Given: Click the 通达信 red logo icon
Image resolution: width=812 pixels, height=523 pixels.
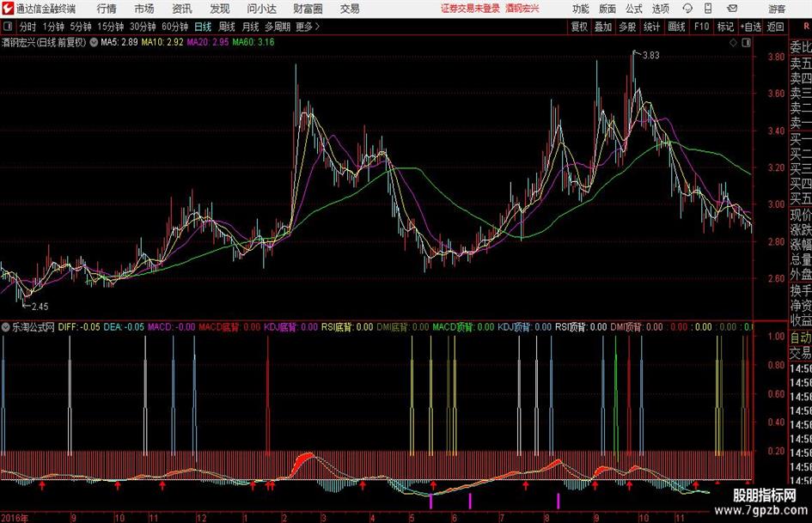Looking at the screenshot, I should tap(8, 9).
